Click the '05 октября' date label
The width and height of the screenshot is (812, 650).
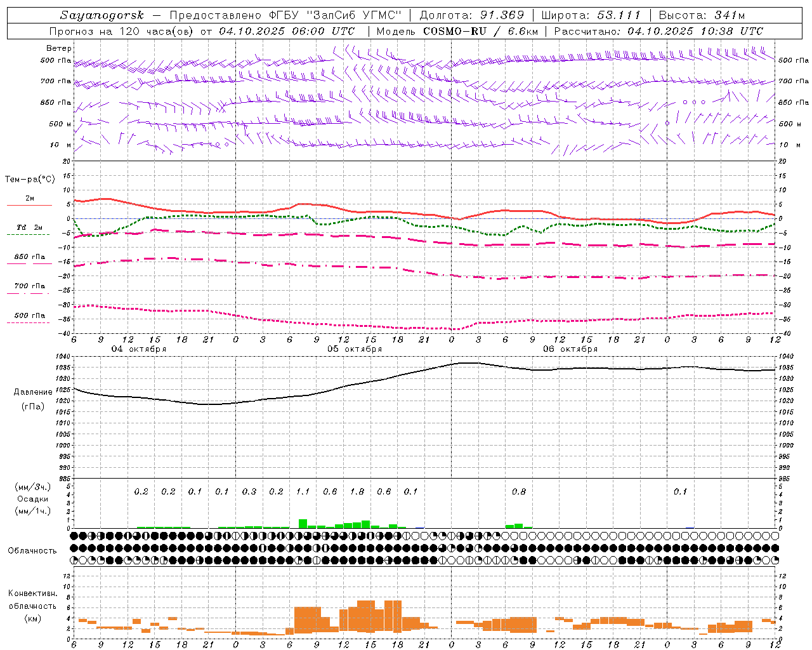pyautogui.click(x=355, y=349)
